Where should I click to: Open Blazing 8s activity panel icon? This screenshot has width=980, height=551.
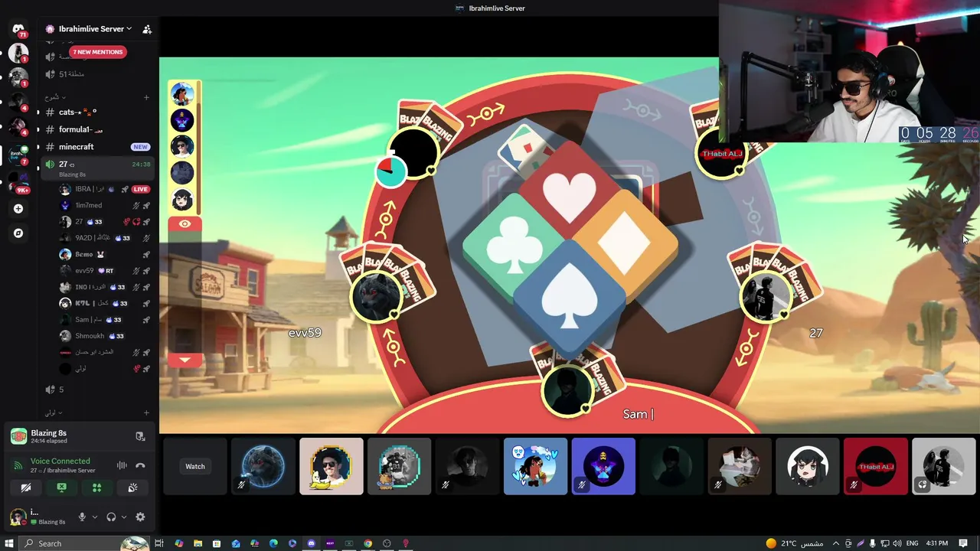click(x=18, y=436)
